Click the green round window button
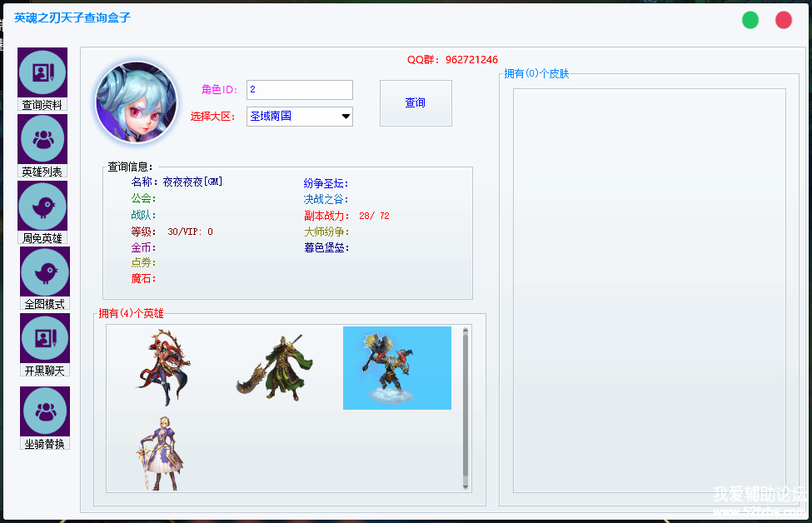 pos(750,20)
